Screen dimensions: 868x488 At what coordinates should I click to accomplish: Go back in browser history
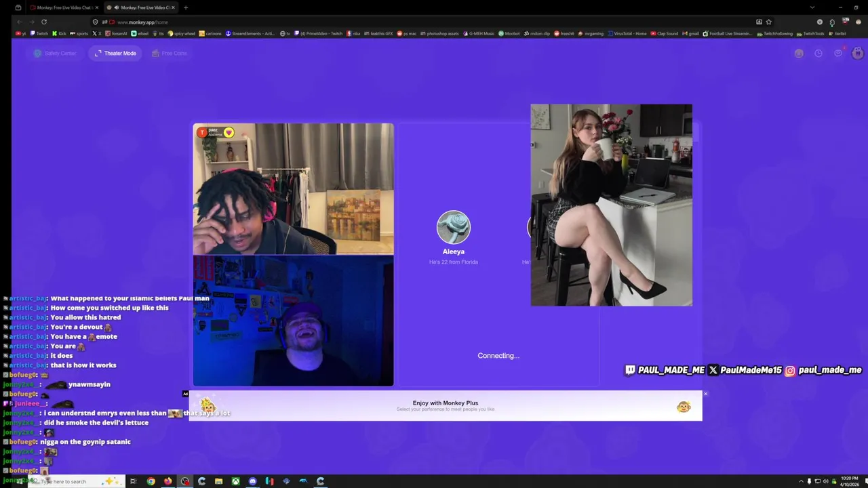coord(20,22)
